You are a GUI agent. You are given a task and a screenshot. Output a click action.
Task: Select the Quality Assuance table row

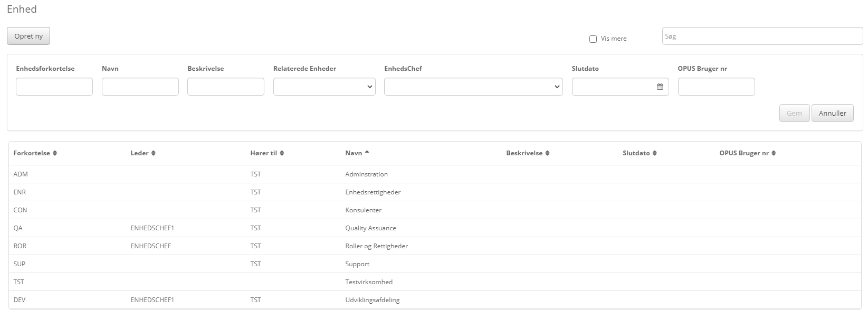pos(370,228)
